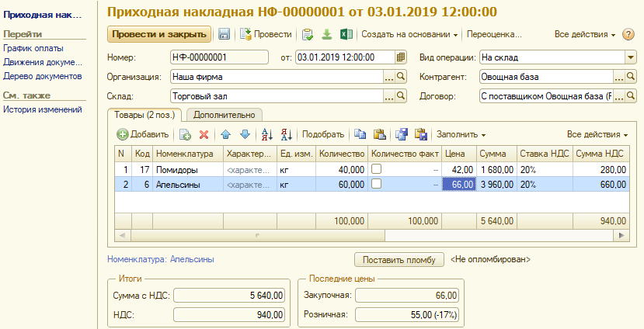This screenshot has width=644, height=329.
Task: Delete row with the red X icon
Action: tap(204, 134)
